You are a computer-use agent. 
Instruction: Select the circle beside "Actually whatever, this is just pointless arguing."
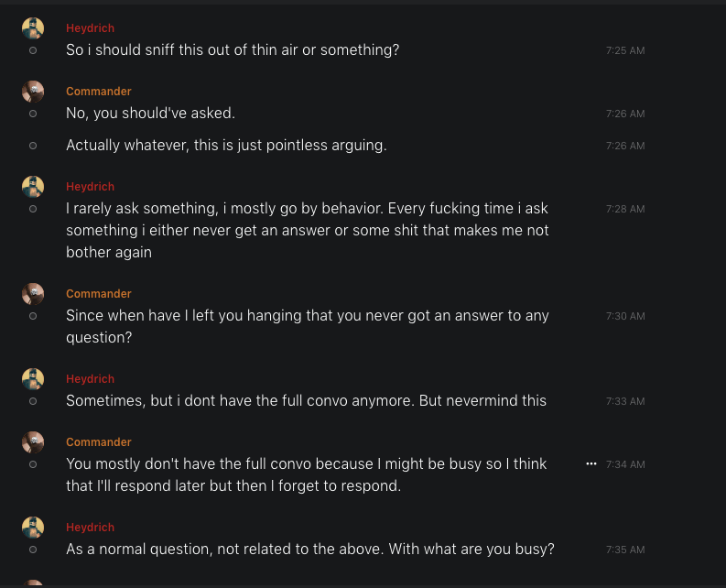pyautogui.click(x=33, y=146)
